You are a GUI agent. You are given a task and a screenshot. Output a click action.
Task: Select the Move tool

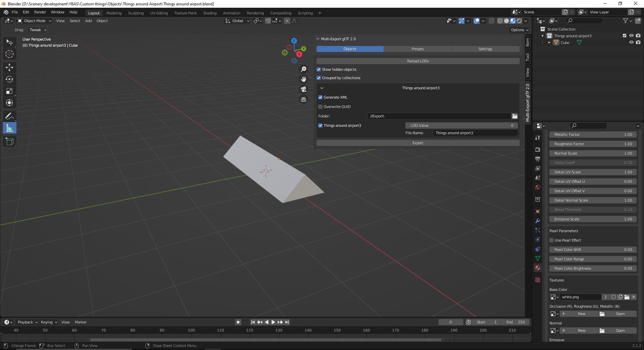10,67
